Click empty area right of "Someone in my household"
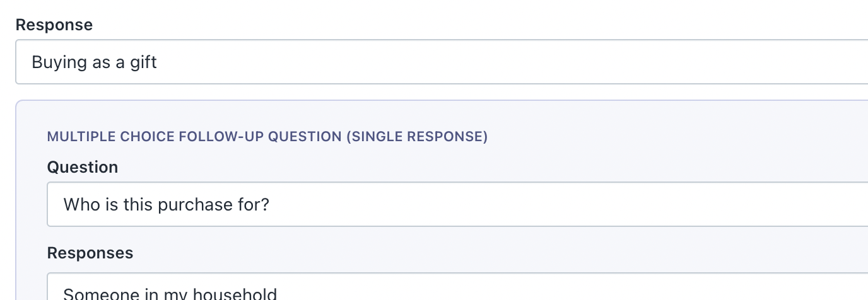The image size is (868, 300). pos(536,292)
